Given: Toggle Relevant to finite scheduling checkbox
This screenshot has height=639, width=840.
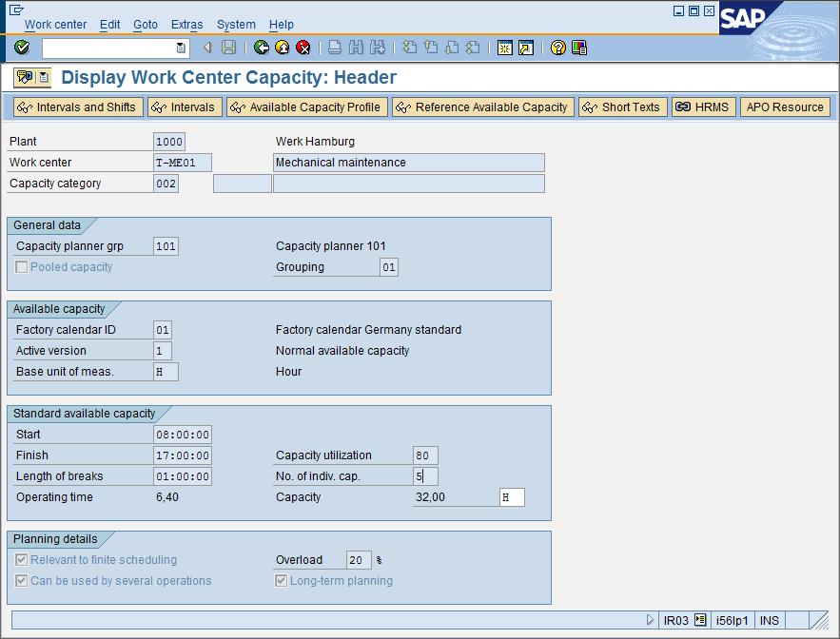Looking at the screenshot, I should pyautogui.click(x=22, y=560).
